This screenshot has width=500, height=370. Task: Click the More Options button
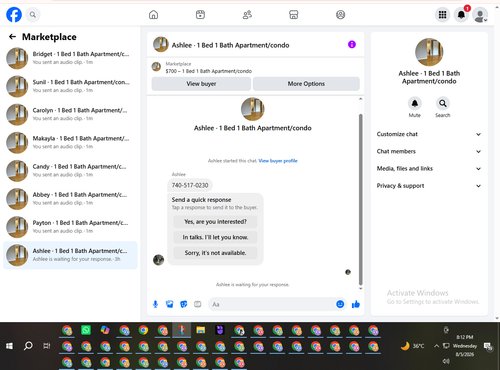[306, 84]
